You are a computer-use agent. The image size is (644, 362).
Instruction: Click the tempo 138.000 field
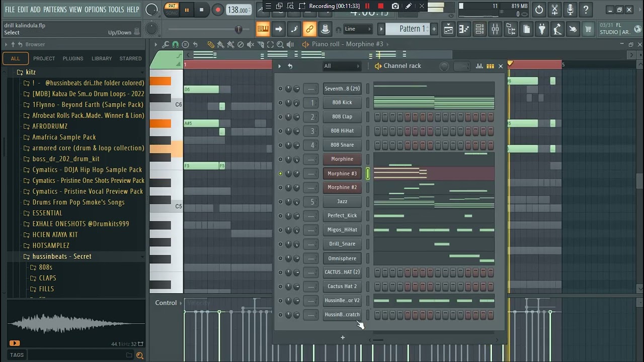237,10
